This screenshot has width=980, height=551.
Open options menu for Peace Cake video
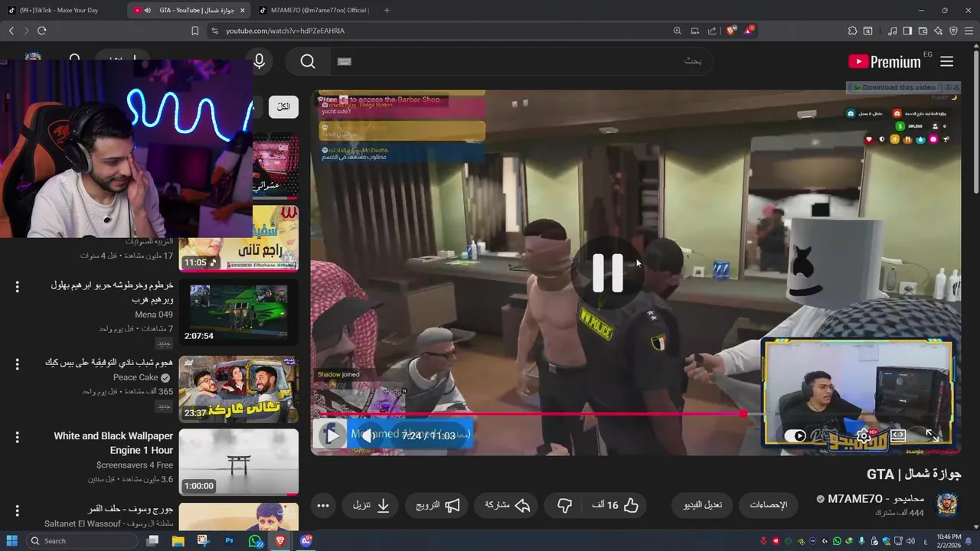(17, 363)
